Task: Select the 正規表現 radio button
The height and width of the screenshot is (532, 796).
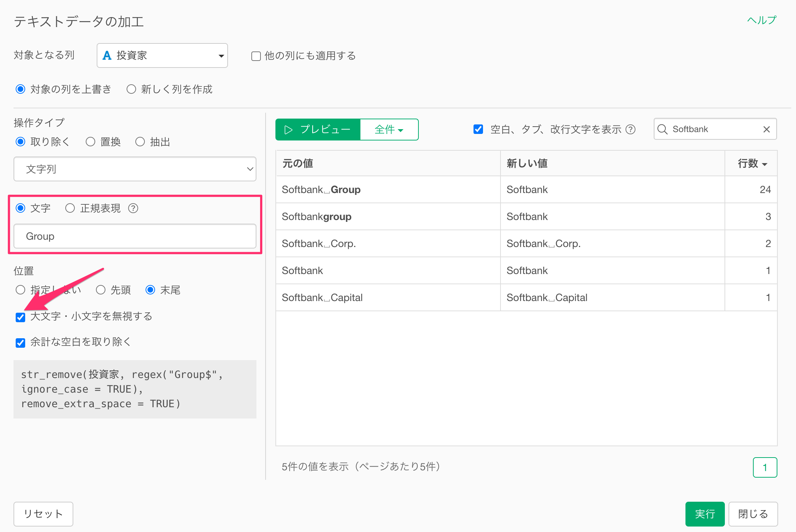Action: click(x=70, y=208)
